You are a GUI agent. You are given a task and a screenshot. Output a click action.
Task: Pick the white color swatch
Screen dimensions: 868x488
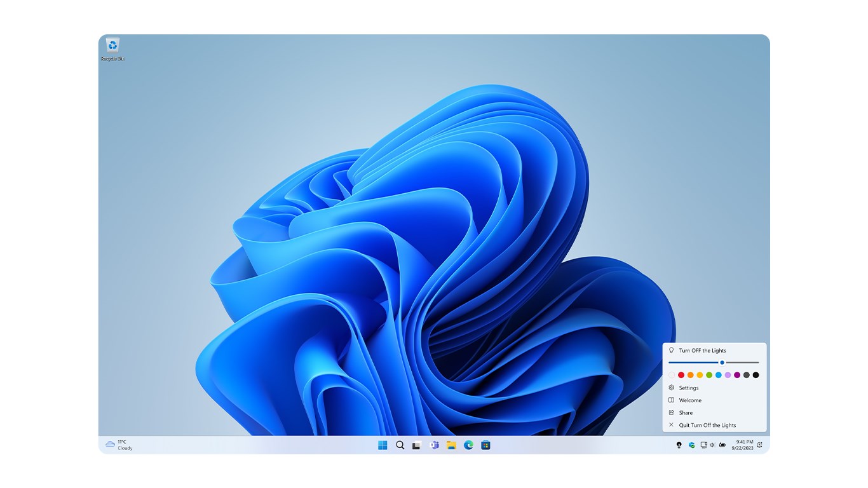click(672, 375)
